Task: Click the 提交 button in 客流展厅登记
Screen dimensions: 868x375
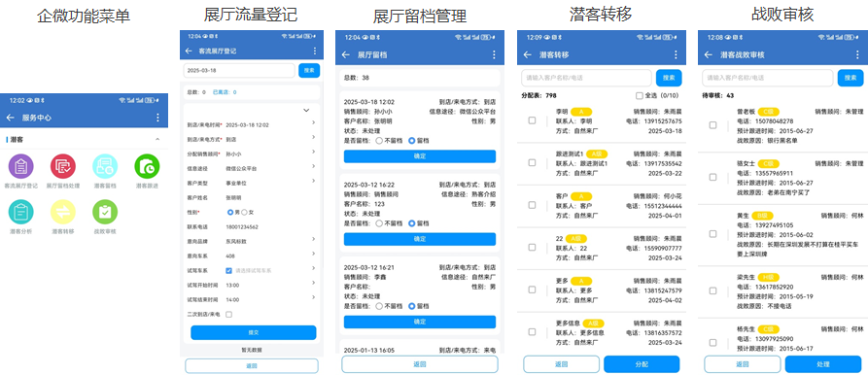Action: [x=254, y=332]
